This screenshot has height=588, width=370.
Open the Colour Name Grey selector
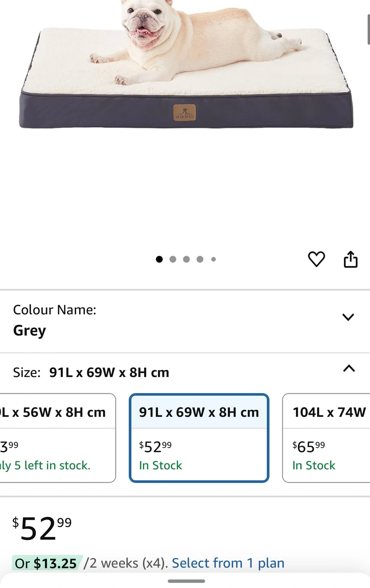coord(185,321)
